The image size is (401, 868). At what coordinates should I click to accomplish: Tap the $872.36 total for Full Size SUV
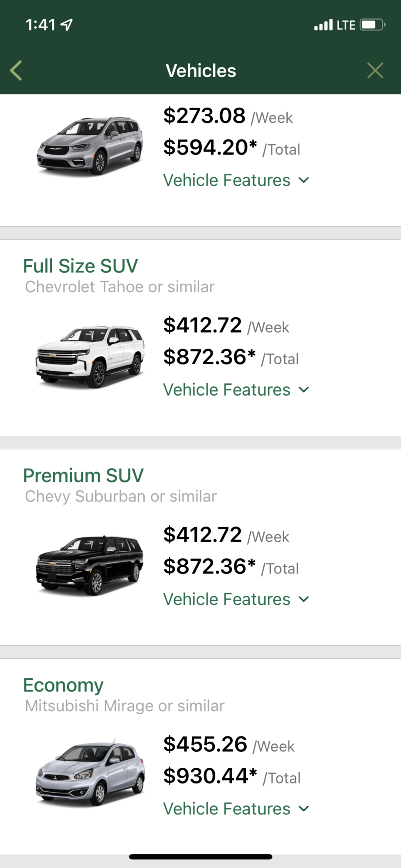210,357
